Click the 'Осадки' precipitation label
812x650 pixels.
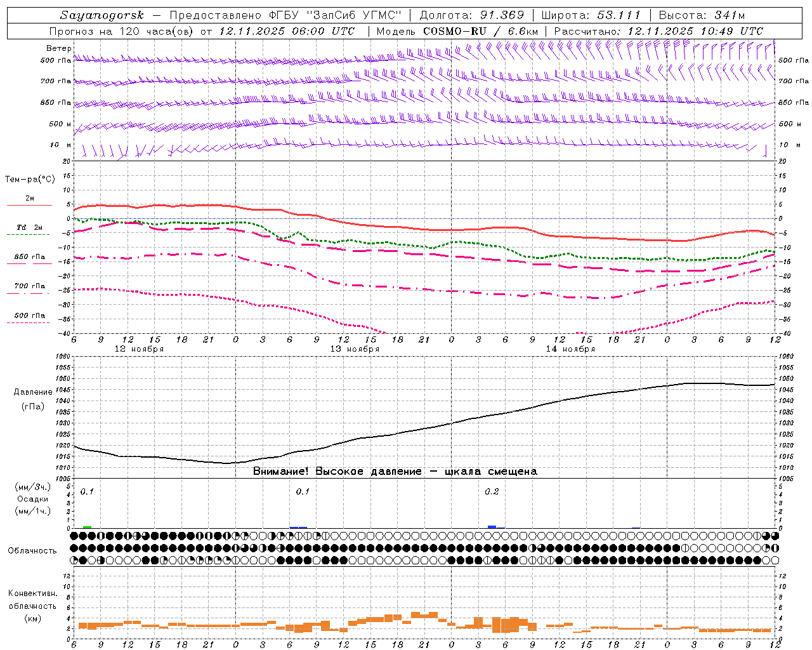point(33,499)
